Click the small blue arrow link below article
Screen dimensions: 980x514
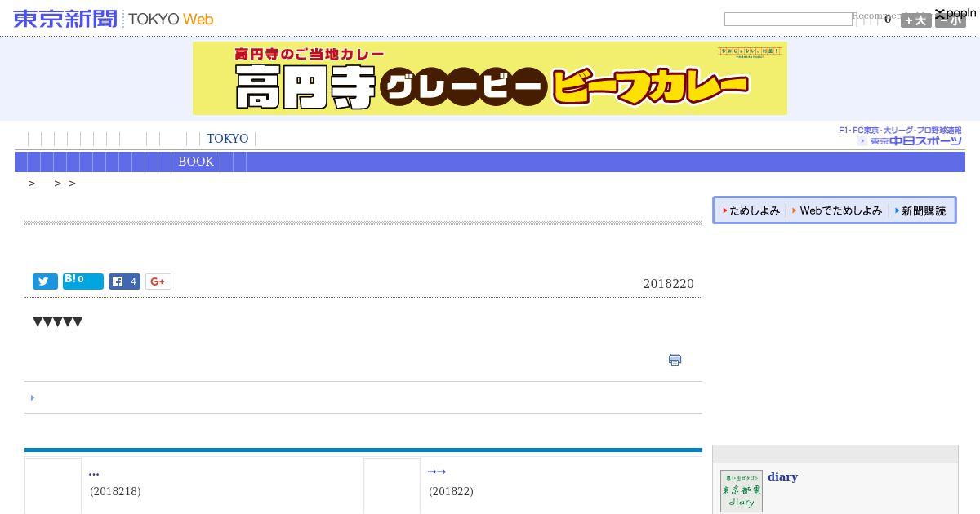pos(33,398)
